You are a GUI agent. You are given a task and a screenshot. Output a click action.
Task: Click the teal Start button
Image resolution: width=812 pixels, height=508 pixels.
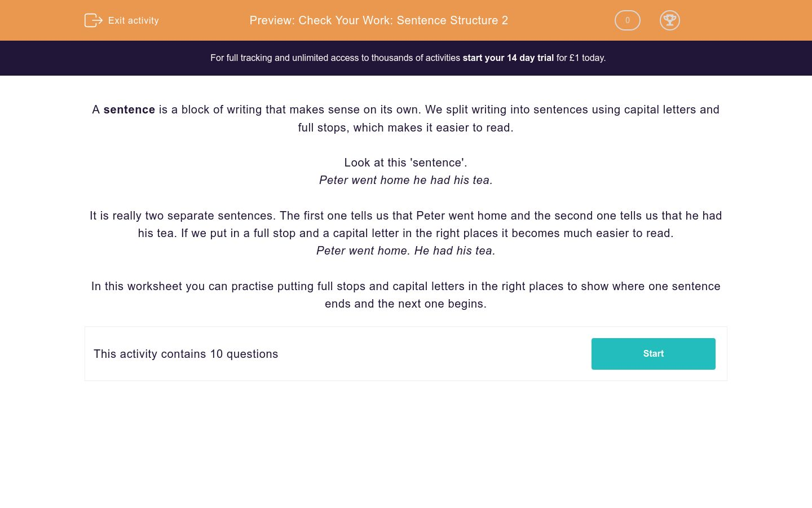[653, 353]
